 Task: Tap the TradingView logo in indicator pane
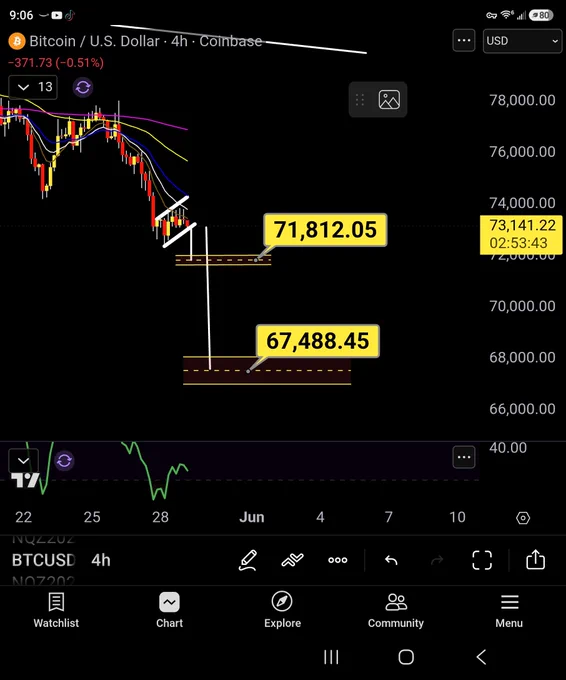coord(25,481)
